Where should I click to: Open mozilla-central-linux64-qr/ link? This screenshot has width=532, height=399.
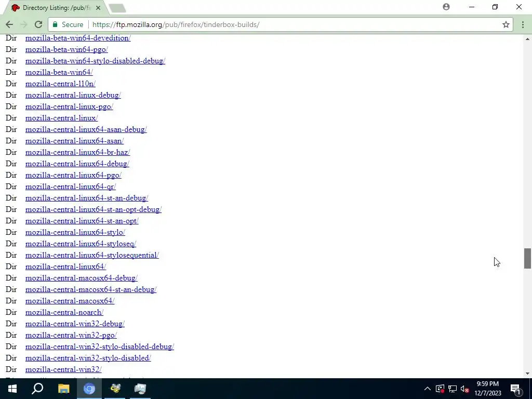click(x=71, y=187)
